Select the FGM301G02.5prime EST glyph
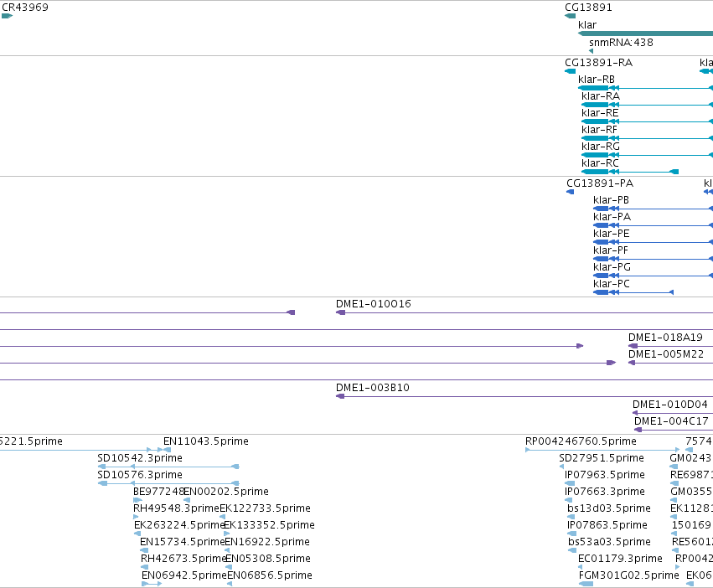The image size is (713, 588). point(586,585)
